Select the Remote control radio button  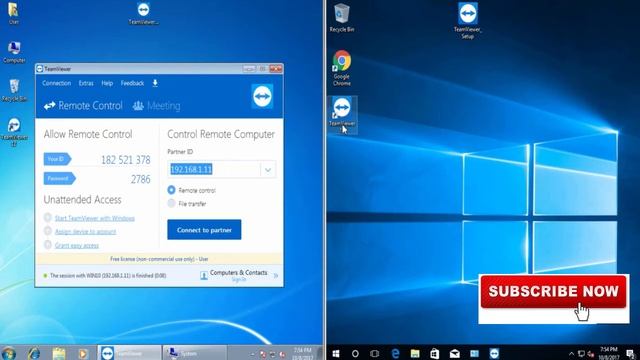tap(171, 190)
